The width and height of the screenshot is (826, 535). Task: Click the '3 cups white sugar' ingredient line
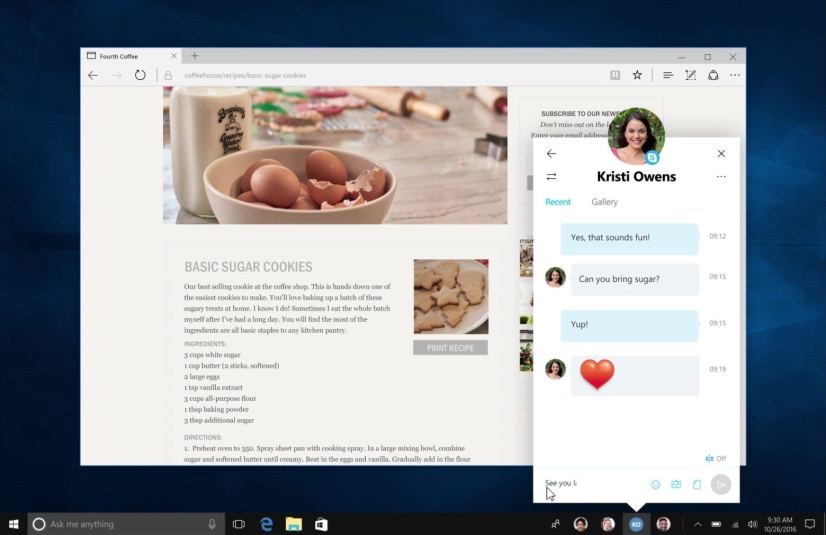[x=212, y=355]
